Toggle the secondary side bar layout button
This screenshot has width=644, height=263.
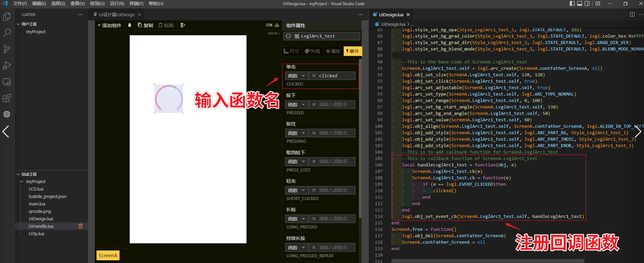[x=587, y=3]
